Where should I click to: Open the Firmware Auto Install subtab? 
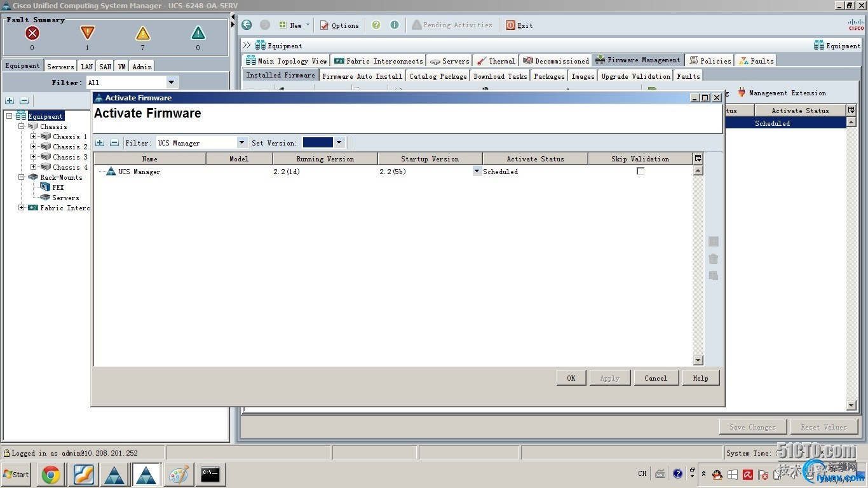click(362, 76)
